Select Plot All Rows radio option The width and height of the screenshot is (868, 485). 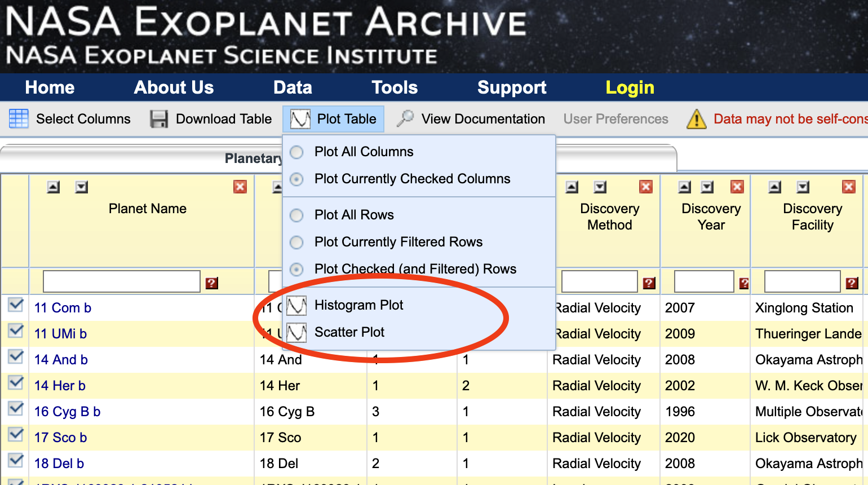pos(296,215)
